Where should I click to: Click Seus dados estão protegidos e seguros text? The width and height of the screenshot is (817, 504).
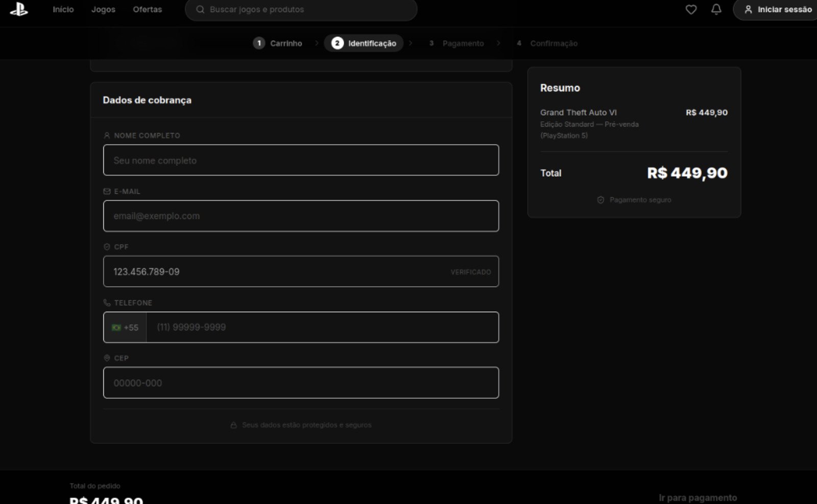click(x=307, y=425)
